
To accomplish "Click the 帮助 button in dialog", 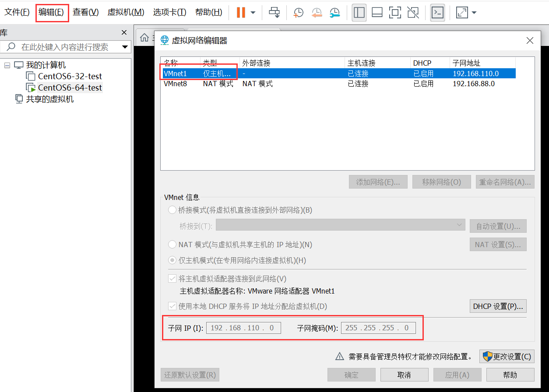I will (x=510, y=375).
